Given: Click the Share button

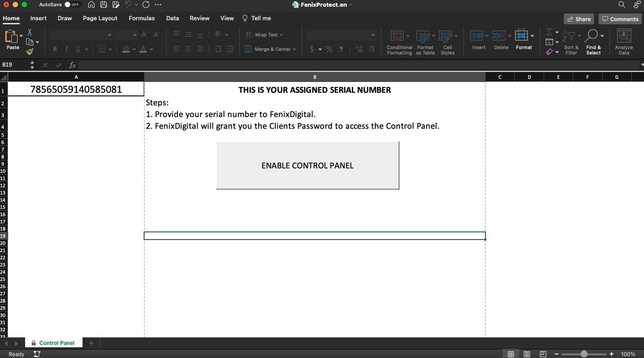Looking at the screenshot, I should point(579,19).
